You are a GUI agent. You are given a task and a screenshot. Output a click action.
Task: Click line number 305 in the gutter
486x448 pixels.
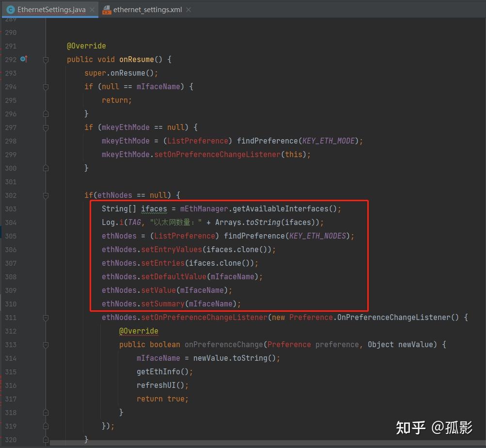coord(11,236)
